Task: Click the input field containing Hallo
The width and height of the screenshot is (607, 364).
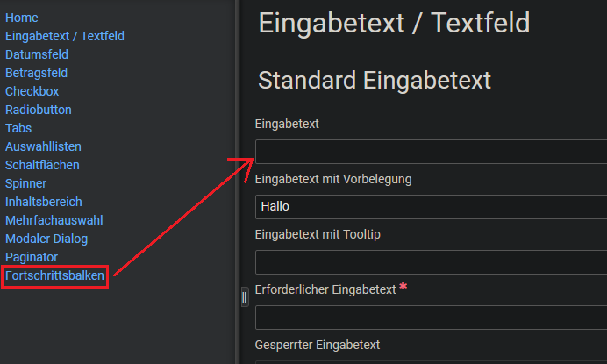Action: (x=431, y=207)
